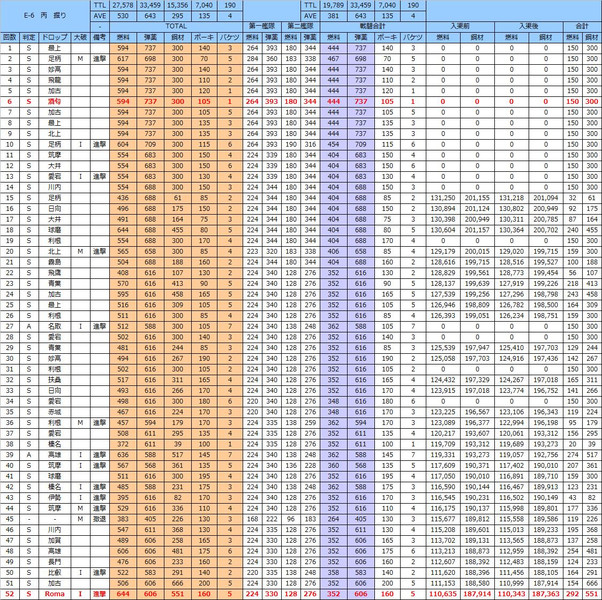Screen dimensions: 602x600
Task: Click the value 115,677 in row 45
Action: (443, 519)
